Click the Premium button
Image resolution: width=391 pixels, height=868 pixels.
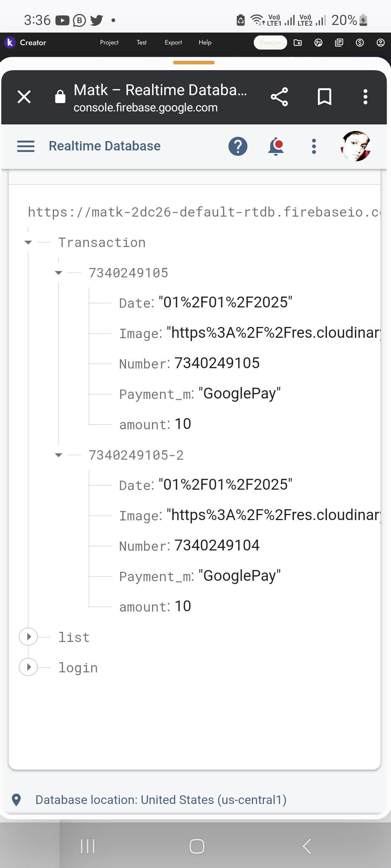pos(270,42)
